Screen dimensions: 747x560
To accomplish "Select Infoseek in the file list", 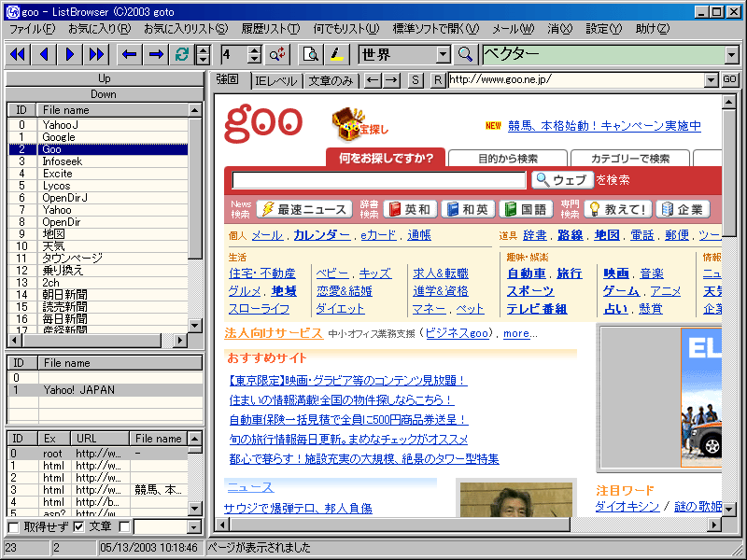I will click(x=98, y=161).
